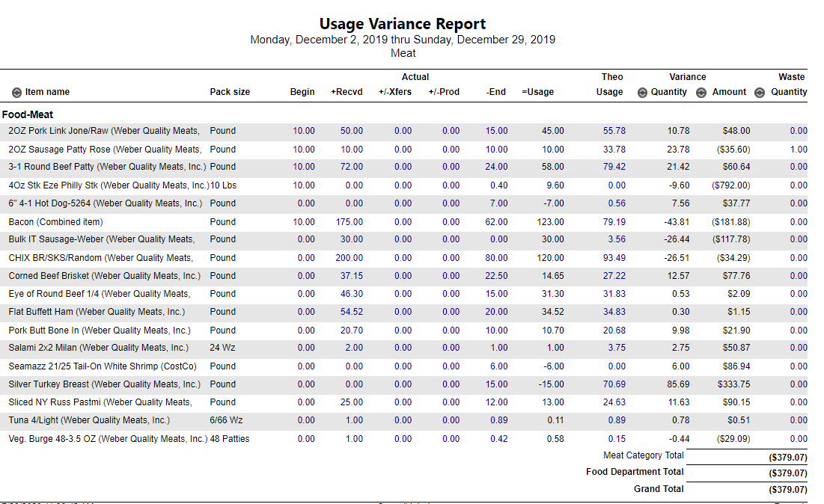Click the sort icon beside Item name
824x504 pixels.
coord(16,93)
